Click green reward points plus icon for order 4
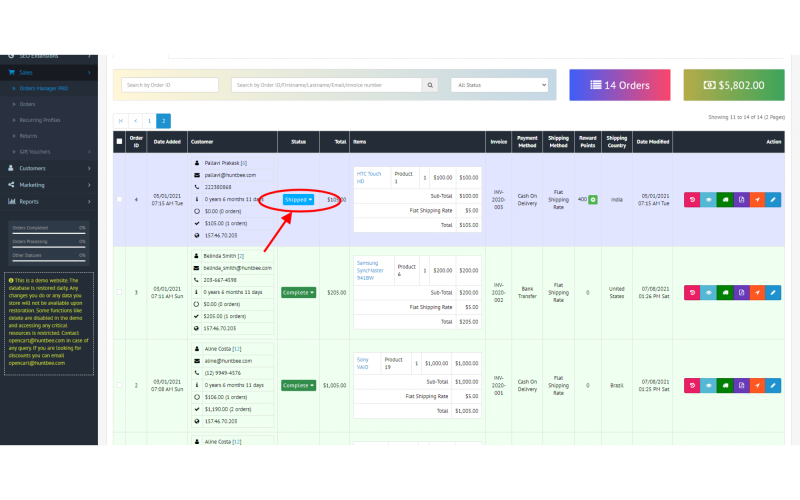800x500 pixels. [x=593, y=199]
